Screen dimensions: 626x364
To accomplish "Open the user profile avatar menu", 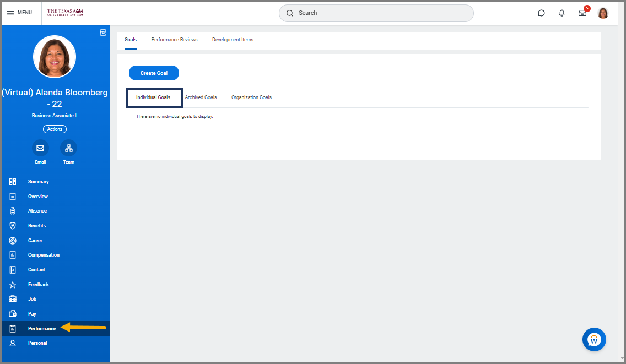I will (x=603, y=13).
